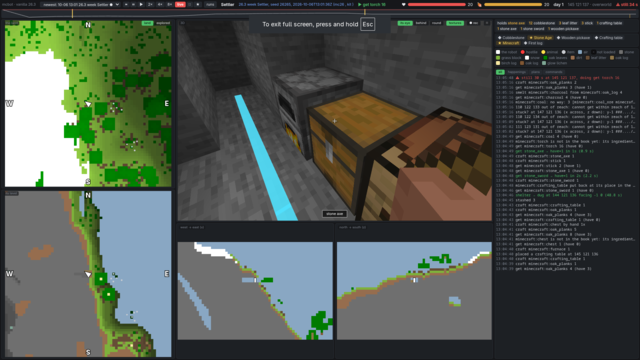
Task: Click the step-back playback button
Action: coord(133,4)
